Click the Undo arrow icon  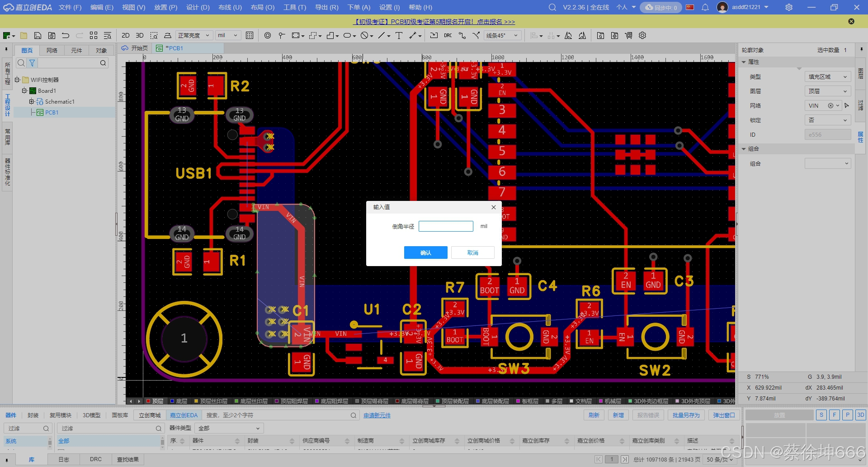click(x=66, y=35)
